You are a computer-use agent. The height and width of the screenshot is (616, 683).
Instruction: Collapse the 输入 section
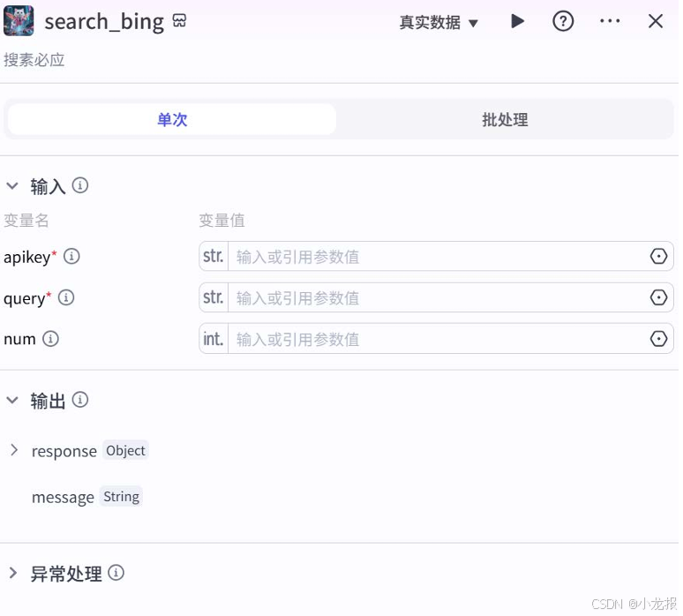(12, 186)
